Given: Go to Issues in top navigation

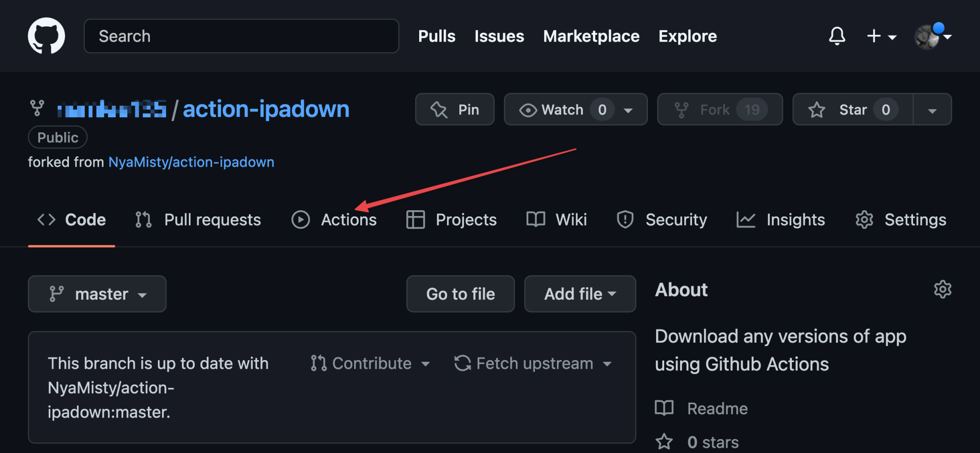Looking at the screenshot, I should click(x=499, y=36).
